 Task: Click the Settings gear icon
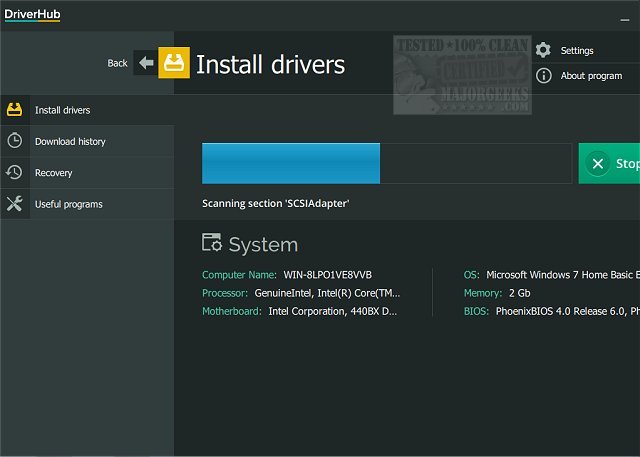click(543, 50)
